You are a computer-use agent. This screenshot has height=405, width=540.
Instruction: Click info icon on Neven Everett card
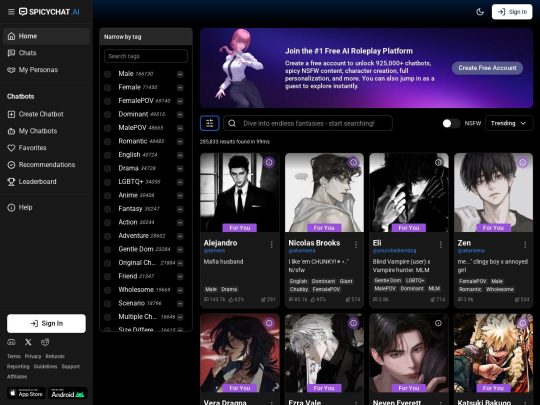438,323
